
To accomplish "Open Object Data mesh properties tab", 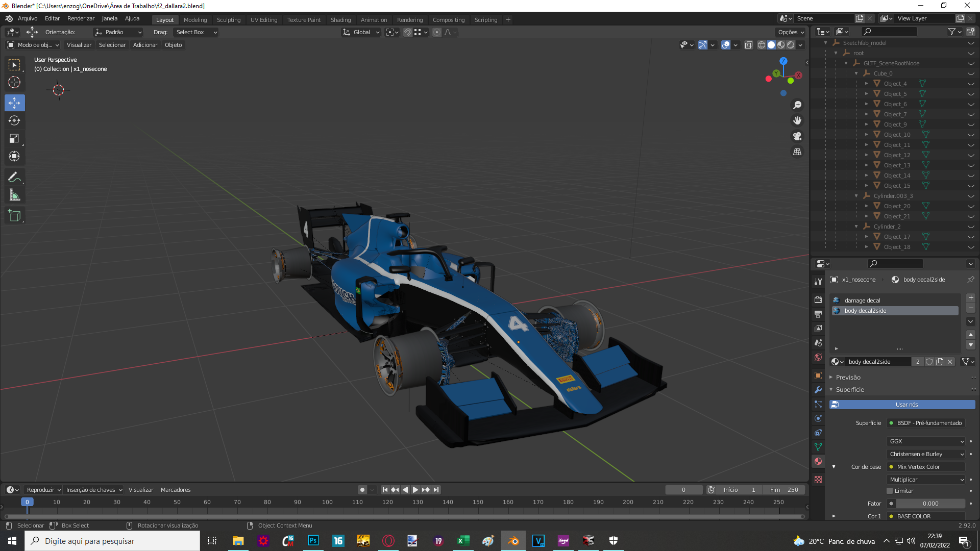I will tap(818, 447).
